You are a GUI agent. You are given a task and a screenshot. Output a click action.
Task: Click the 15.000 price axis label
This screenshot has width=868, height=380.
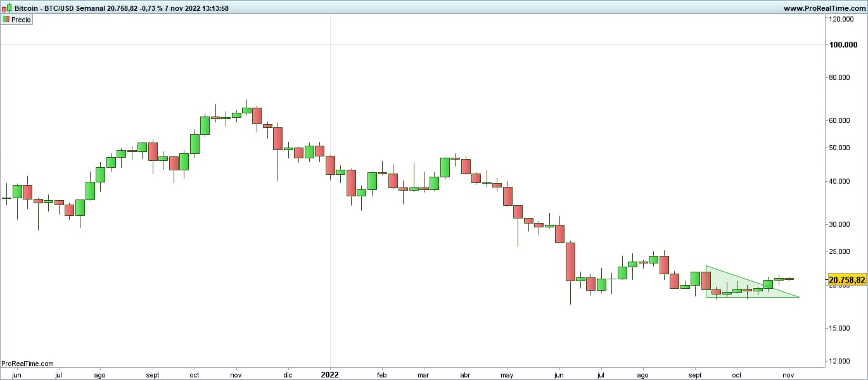tap(841, 328)
